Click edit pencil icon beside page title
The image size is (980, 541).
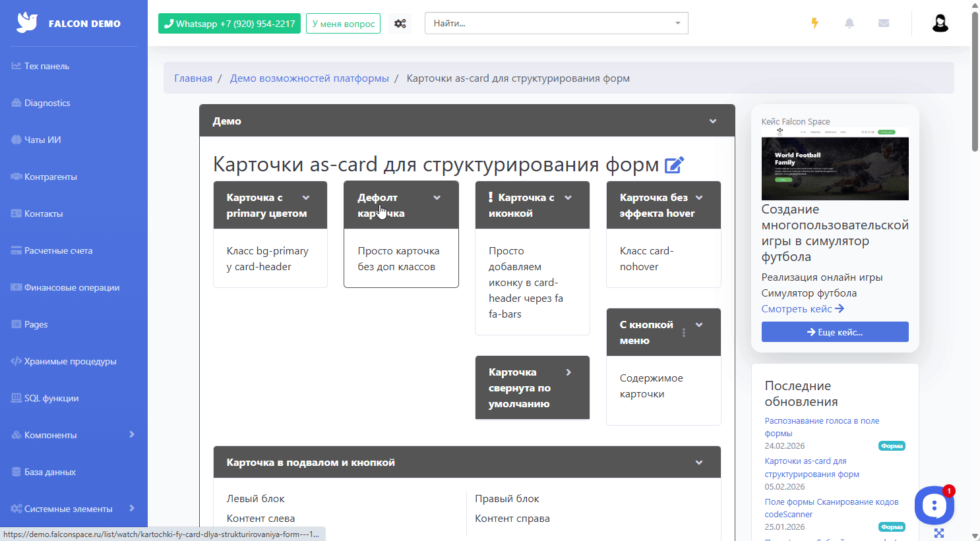click(x=674, y=165)
